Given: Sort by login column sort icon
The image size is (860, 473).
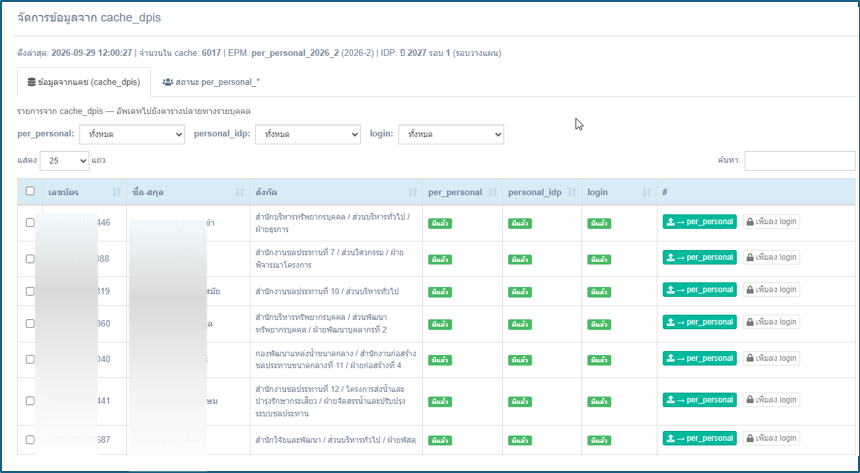Looking at the screenshot, I should pyautogui.click(x=647, y=193).
